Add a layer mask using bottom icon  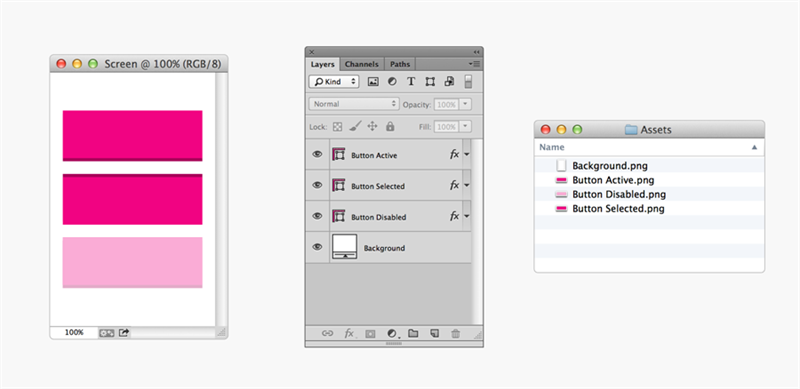pyautogui.click(x=370, y=334)
